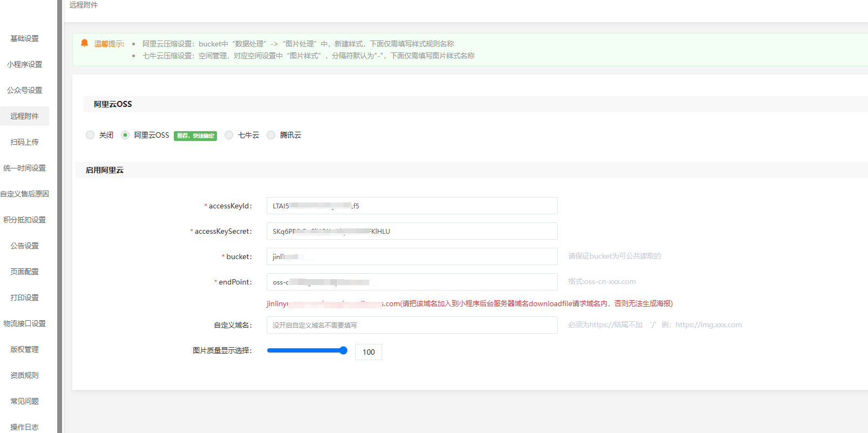Click the orange bell notice icon
The width and height of the screenshot is (868, 433).
pos(84,43)
